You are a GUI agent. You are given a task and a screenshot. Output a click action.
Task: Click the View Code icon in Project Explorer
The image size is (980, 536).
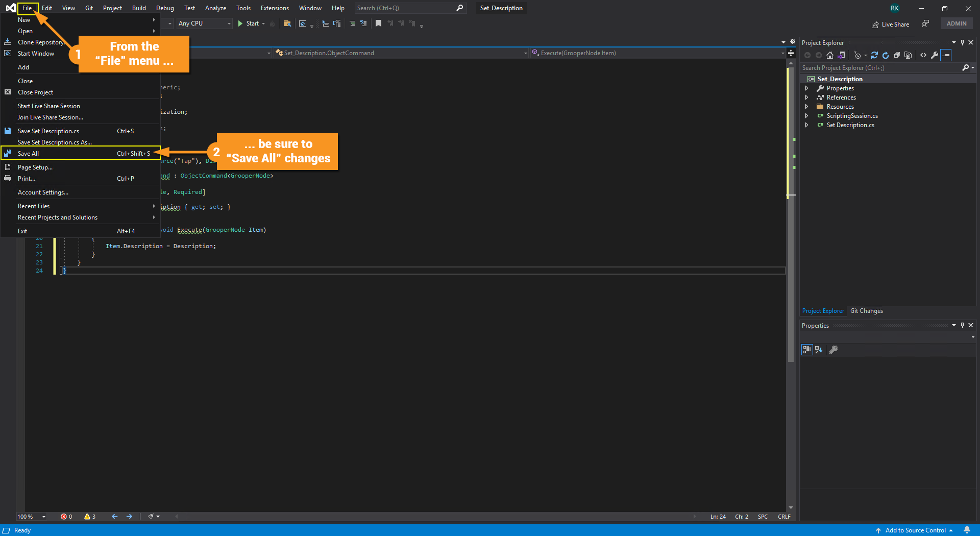tap(923, 55)
